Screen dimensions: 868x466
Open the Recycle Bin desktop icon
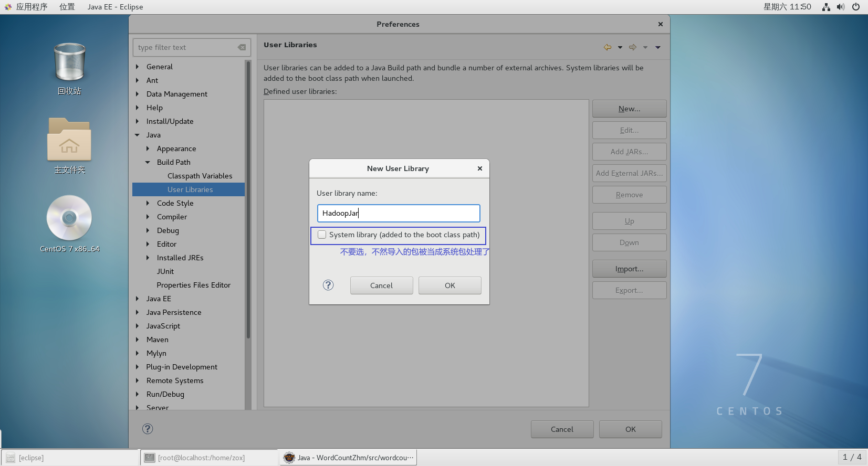(x=69, y=63)
